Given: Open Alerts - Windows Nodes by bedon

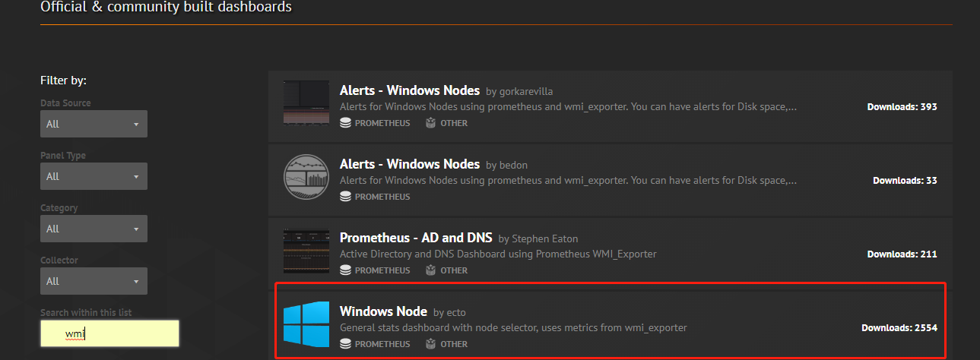Looking at the screenshot, I should click(410, 164).
